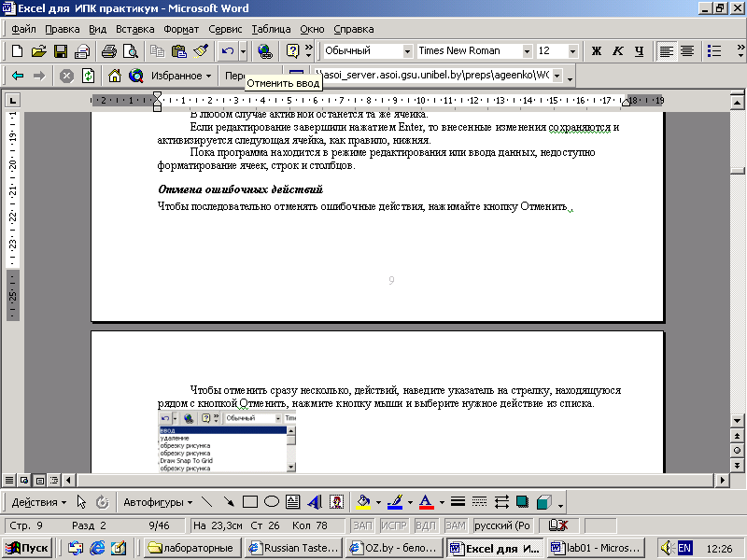Toggle bold formatting (Ж)
747x560 pixels.
pyautogui.click(x=597, y=51)
